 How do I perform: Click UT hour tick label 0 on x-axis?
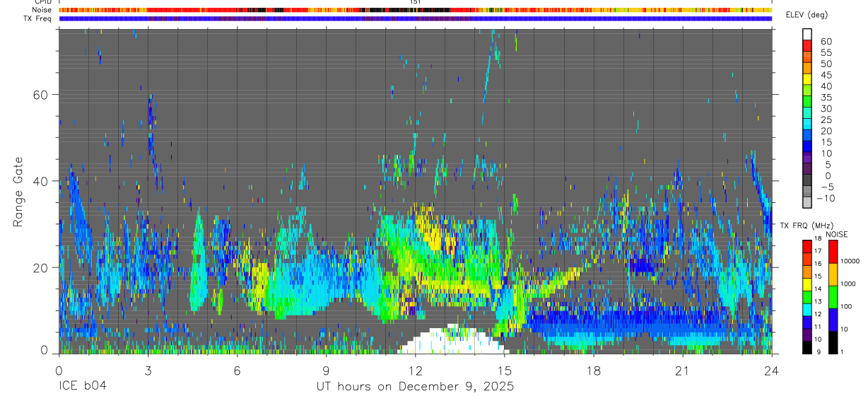[59, 370]
